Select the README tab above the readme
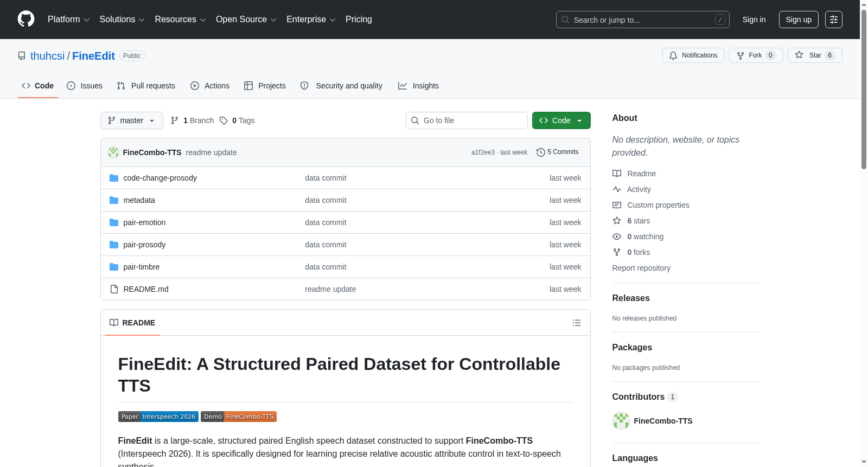The width and height of the screenshot is (868, 467). click(x=132, y=323)
